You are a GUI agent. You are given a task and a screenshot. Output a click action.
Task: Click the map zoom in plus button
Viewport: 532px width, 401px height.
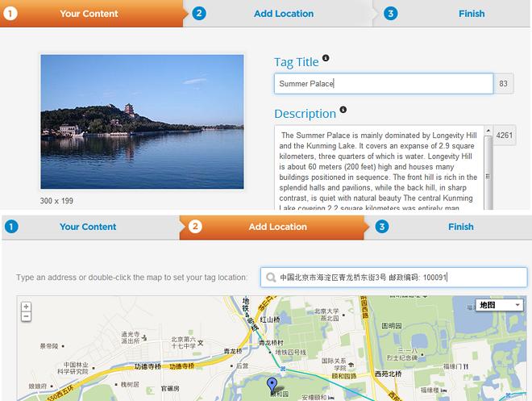click(26, 307)
